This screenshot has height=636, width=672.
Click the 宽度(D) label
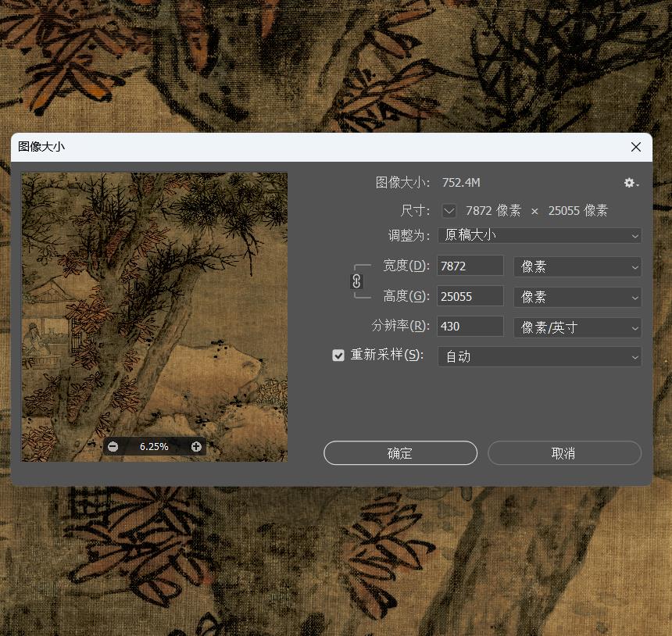[x=406, y=266]
